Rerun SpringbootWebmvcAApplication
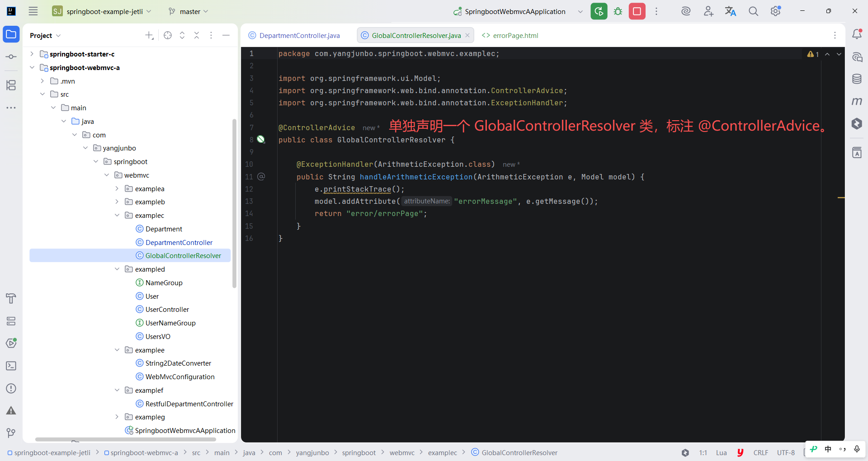This screenshot has width=868, height=461. pyautogui.click(x=599, y=11)
